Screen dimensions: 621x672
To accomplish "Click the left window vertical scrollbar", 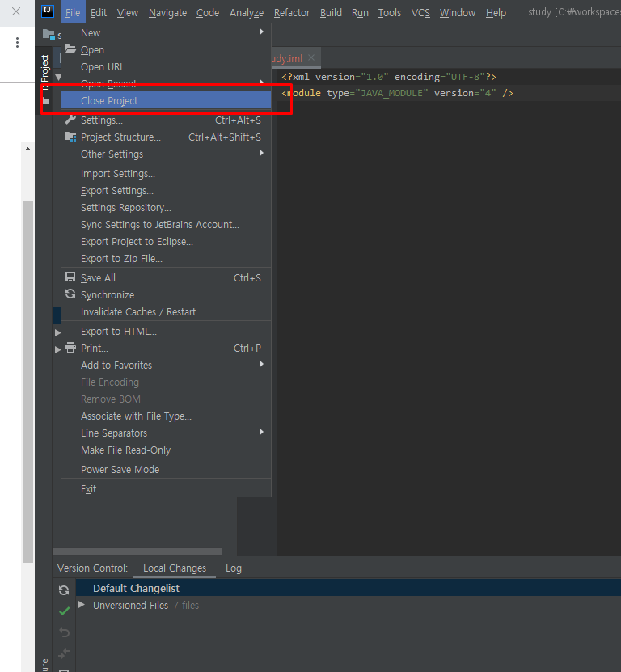I will pos(27,381).
